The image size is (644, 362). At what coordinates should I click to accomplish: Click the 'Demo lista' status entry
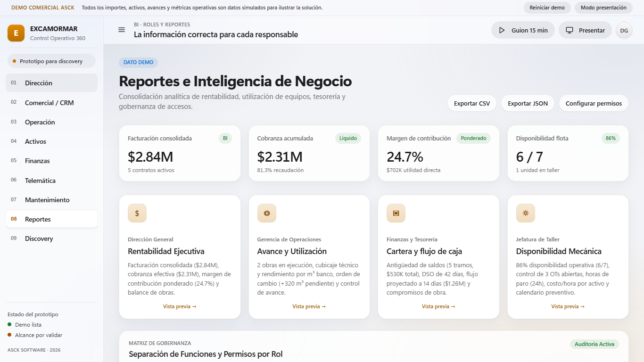(x=25, y=325)
